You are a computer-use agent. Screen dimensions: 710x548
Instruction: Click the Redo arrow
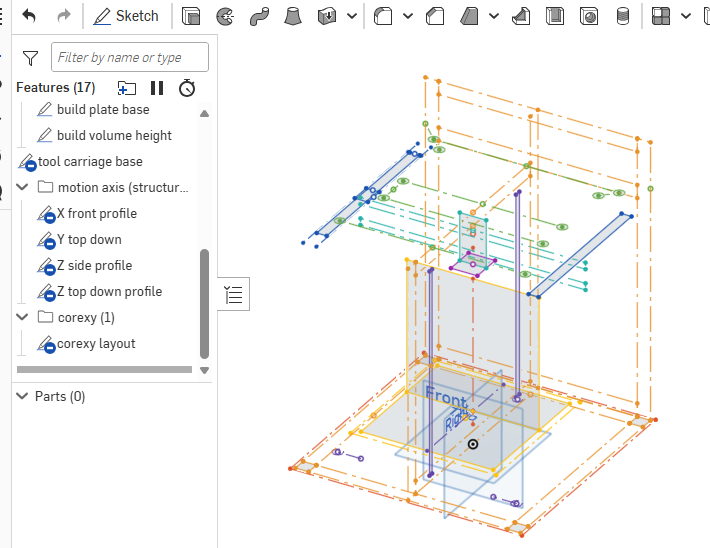click(63, 16)
